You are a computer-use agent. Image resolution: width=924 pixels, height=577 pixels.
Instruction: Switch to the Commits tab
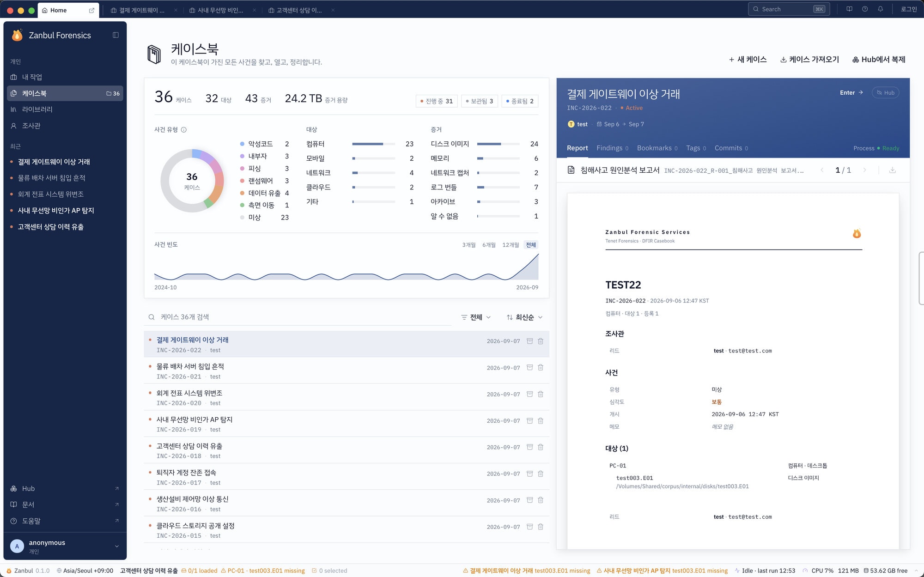(731, 148)
